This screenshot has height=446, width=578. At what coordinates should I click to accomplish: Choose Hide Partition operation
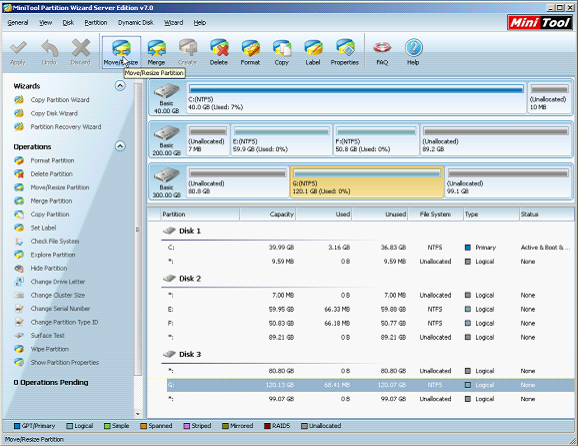pyautogui.click(x=49, y=268)
